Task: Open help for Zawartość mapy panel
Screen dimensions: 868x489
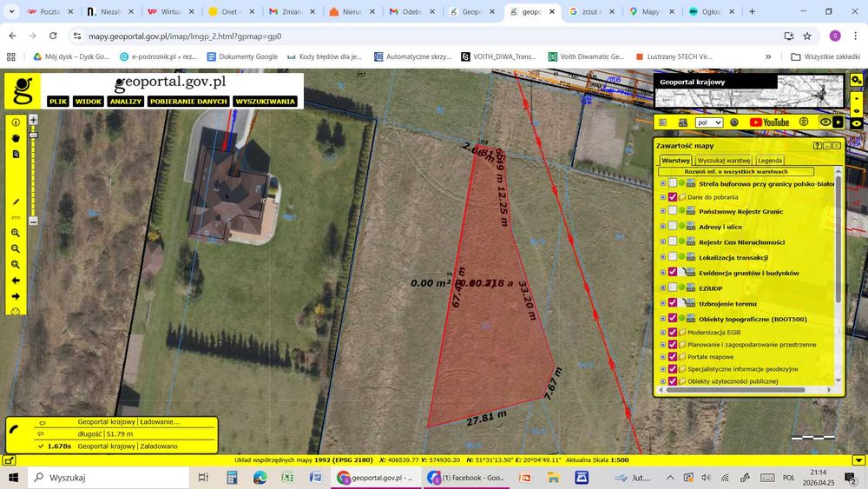Action: point(817,146)
